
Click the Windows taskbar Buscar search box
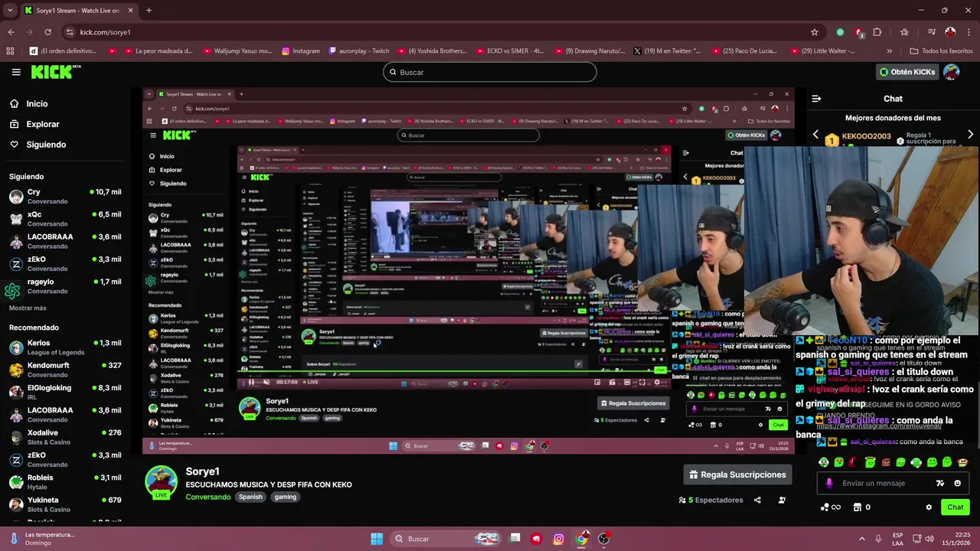click(x=447, y=539)
